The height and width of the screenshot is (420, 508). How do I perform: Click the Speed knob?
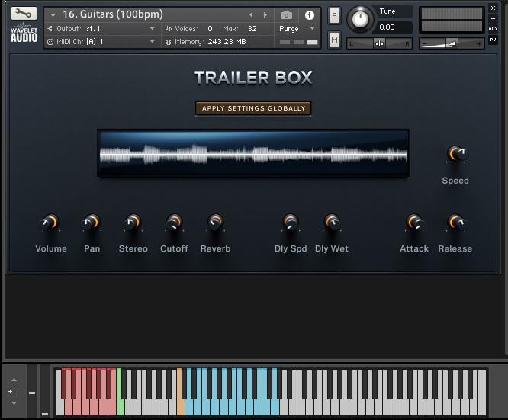pyautogui.click(x=456, y=154)
